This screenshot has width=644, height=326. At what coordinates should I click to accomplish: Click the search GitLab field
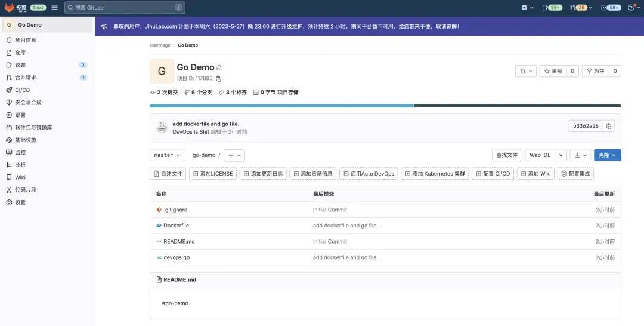click(x=125, y=7)
